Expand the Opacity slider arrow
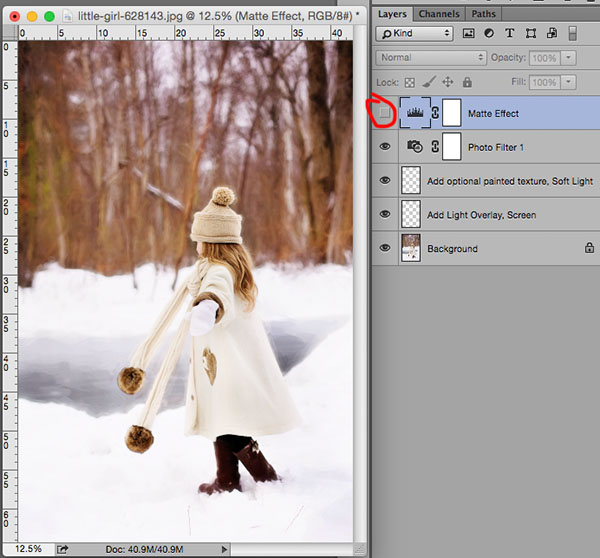600x558 pixels. tap(568, 58)
